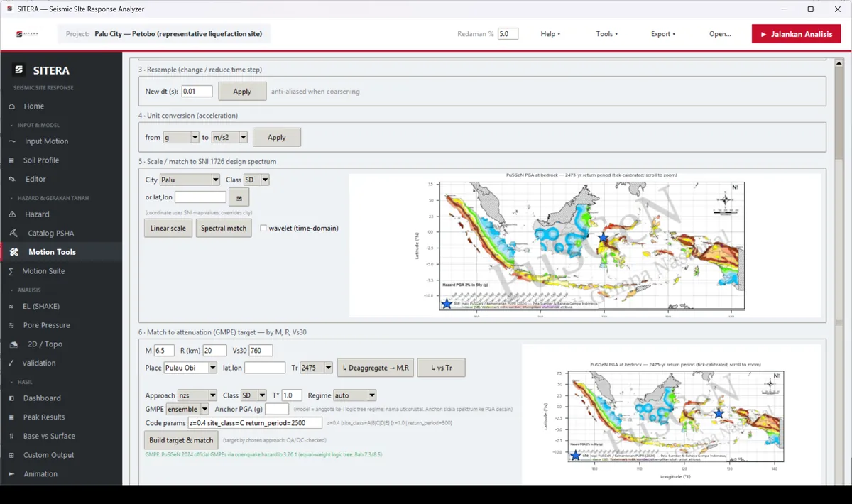Click Apply button for unit conversion
852x504 pixels.
point(276,138)
